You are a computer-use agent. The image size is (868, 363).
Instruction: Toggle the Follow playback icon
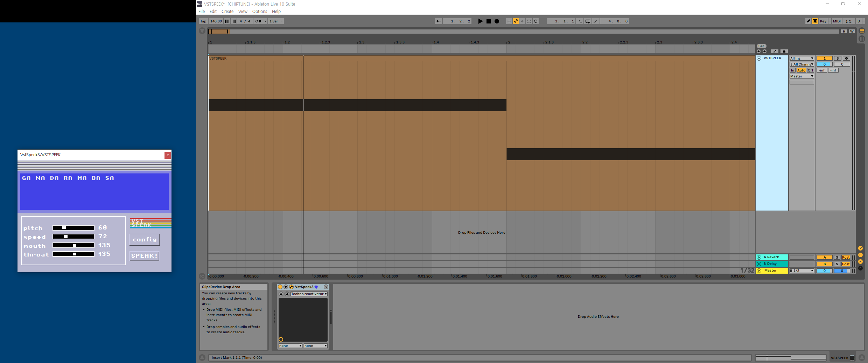pyautogui.click(x=438, y=21)
